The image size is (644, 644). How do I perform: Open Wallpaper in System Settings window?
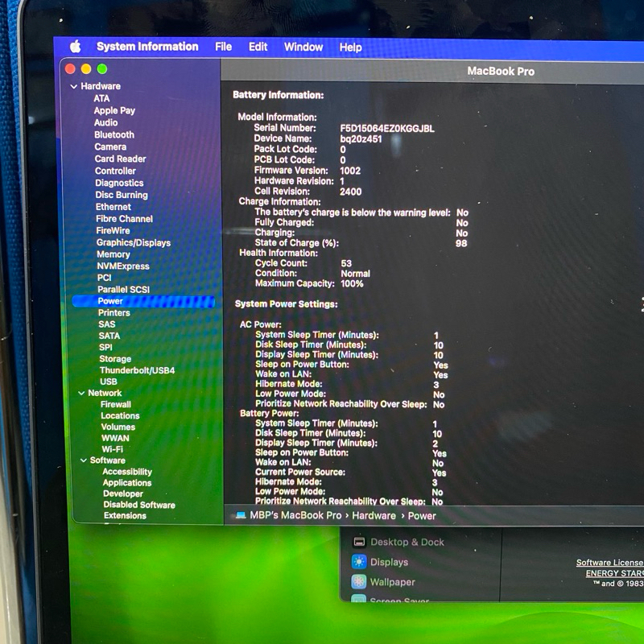pos(383,581)
